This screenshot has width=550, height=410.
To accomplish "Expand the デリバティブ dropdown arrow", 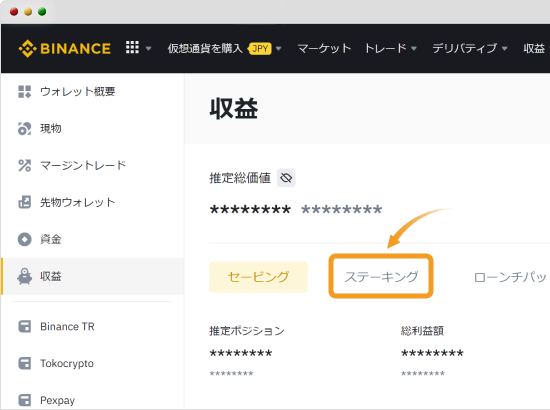I will click(x=505, y=48).
